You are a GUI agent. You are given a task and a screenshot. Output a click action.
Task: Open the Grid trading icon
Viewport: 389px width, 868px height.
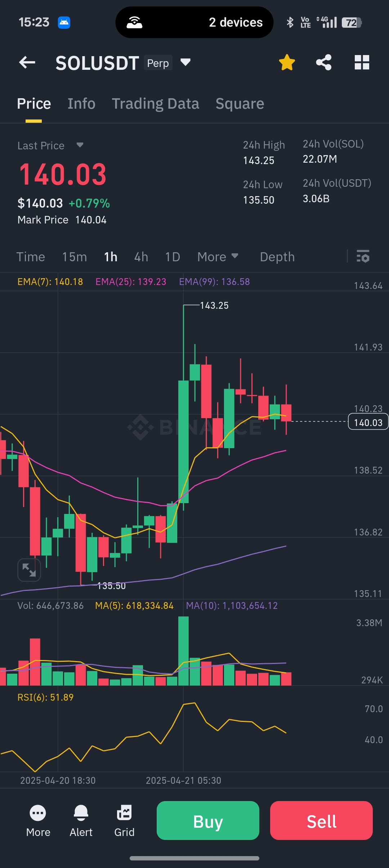tap(124, 821)
